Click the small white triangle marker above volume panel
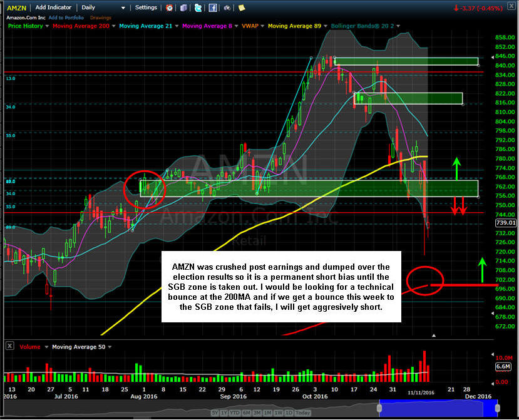The image size is (519, 420). pos(434,335)
